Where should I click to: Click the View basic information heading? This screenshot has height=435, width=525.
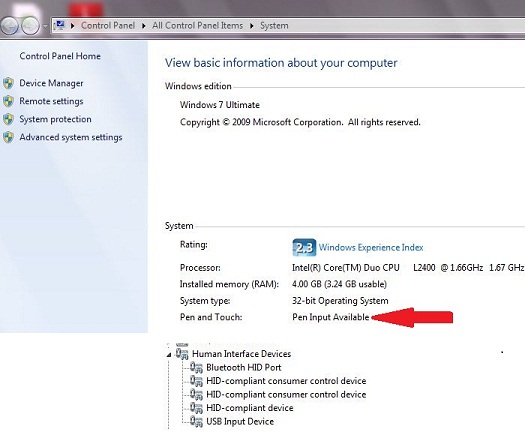pyautogui.click(x=281, y=63)
